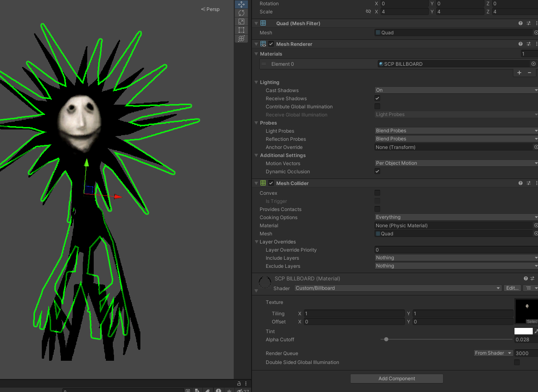Select the Scale tool in scene toolbar
The width and height of the screenshot is (538, 392).
coord(241,22)
